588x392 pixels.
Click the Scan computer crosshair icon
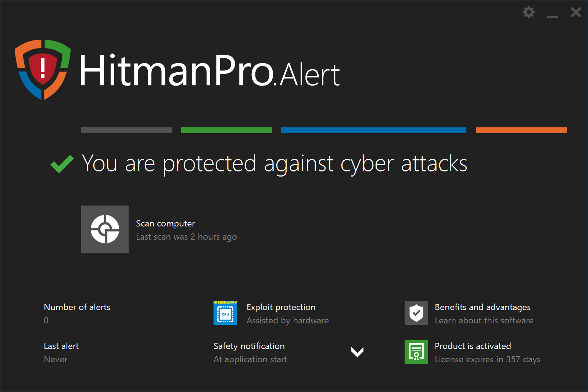pyautogui.click(x=105, y=229)
